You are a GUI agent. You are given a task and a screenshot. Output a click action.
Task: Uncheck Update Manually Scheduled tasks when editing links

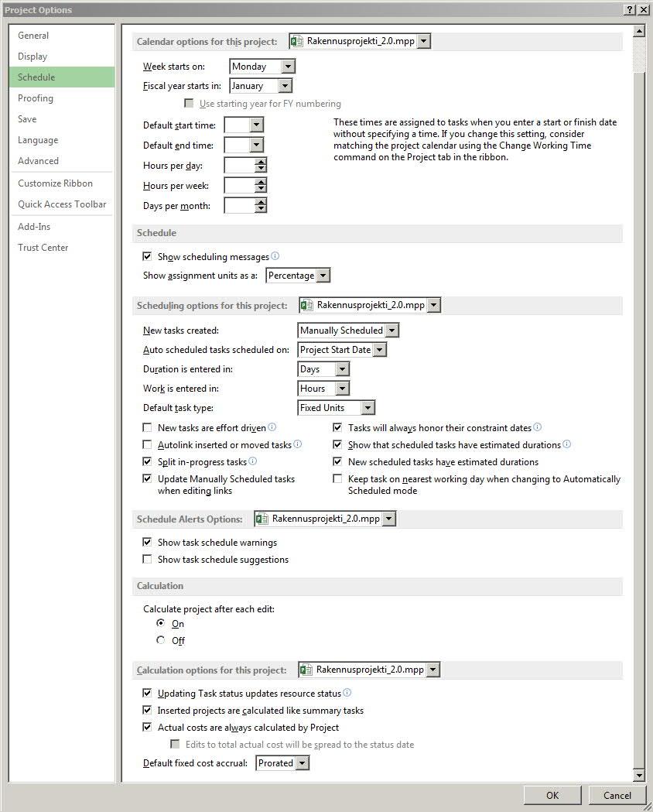(148, 479)
